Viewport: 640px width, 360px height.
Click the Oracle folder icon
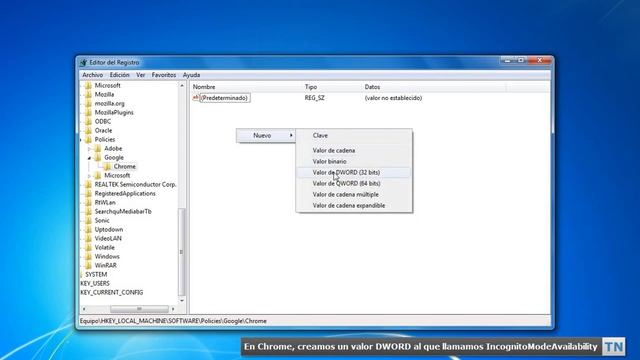pyautogui.click(x=88, y=131)
